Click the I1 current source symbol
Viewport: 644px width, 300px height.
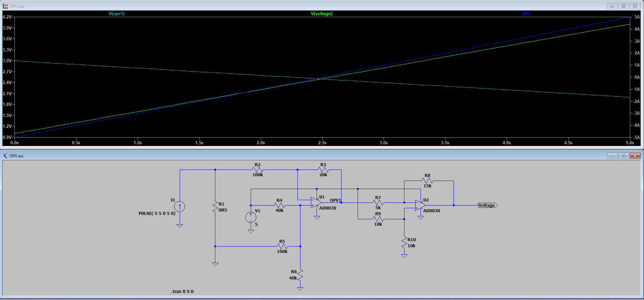pyautogui.click(x=180, y=206)
